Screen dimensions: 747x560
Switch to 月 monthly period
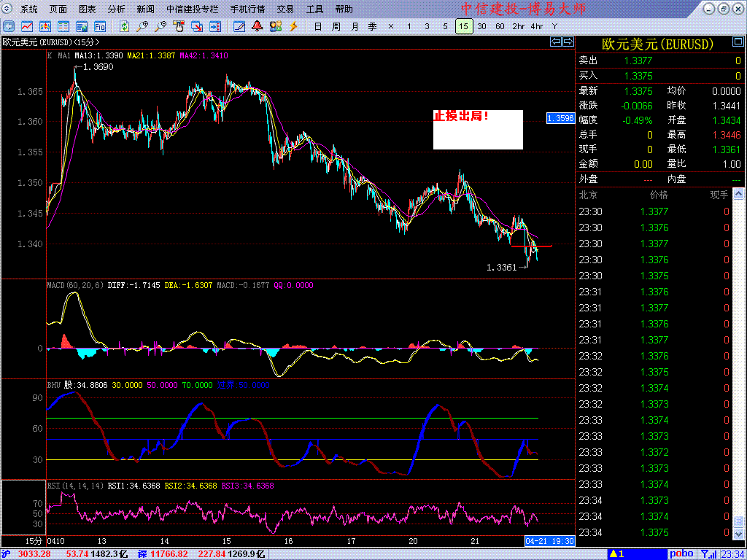[x=355, y=26]
